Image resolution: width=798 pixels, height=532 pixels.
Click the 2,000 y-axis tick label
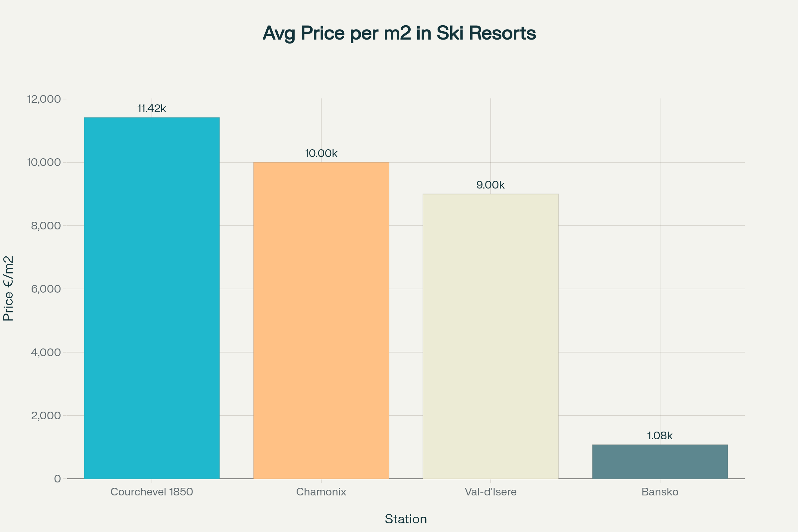[46, 415]
